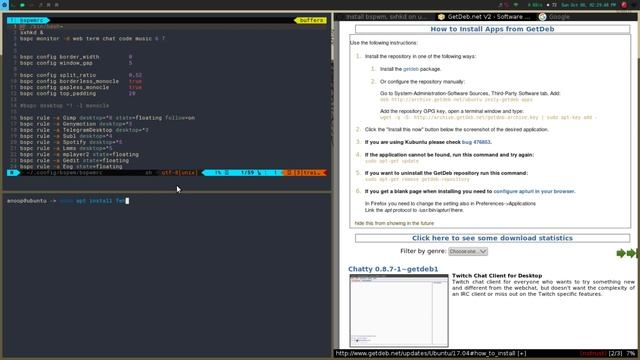The width and height of the screenshot is (640, 360).
Task: Click the 'bspc rule -a TelegramDesktop' line
Action: point(84,130)
